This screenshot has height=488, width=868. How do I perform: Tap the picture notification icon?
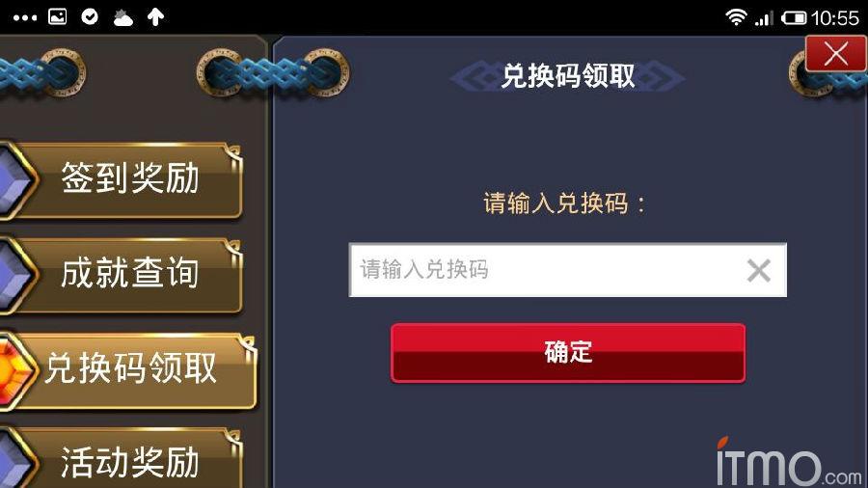click(x=58, y=16)
